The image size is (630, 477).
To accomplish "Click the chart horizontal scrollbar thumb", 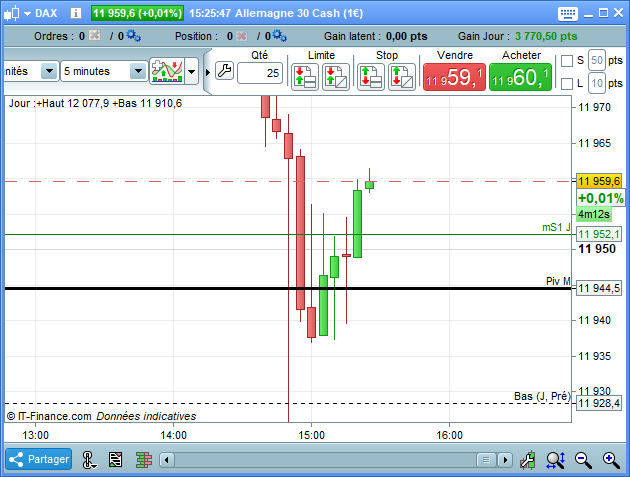I will (487, 460).
